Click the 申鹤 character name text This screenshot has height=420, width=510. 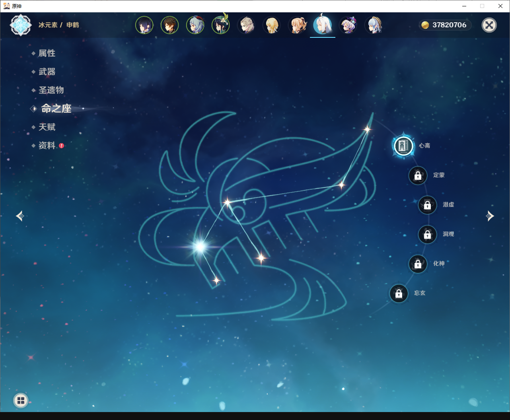(x=73, y=25)
